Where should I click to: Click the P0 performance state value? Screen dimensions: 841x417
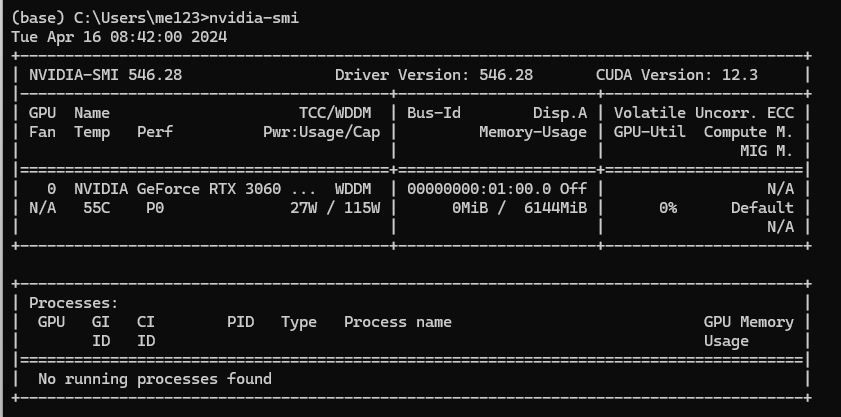click(x=155, y=208)
